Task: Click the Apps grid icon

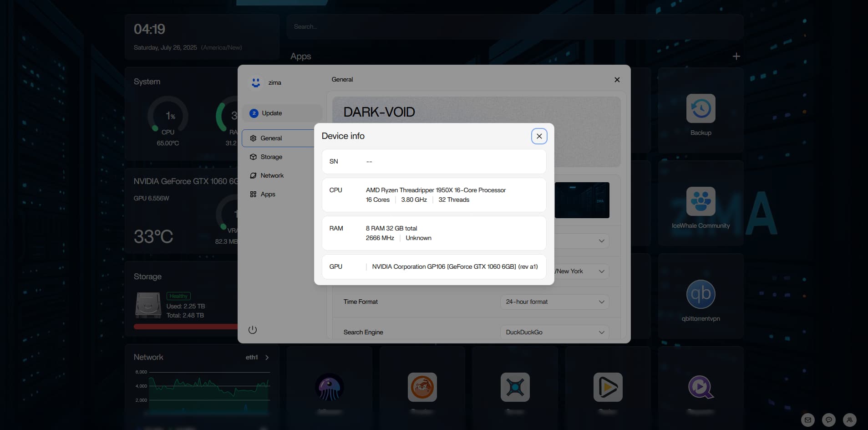Action: point(253,194)
